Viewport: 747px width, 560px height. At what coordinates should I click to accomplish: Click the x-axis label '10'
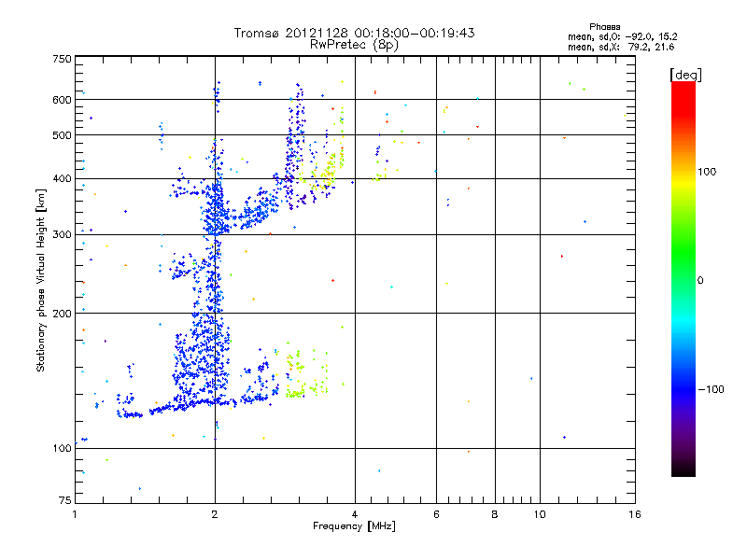click(x=540, y=514)
